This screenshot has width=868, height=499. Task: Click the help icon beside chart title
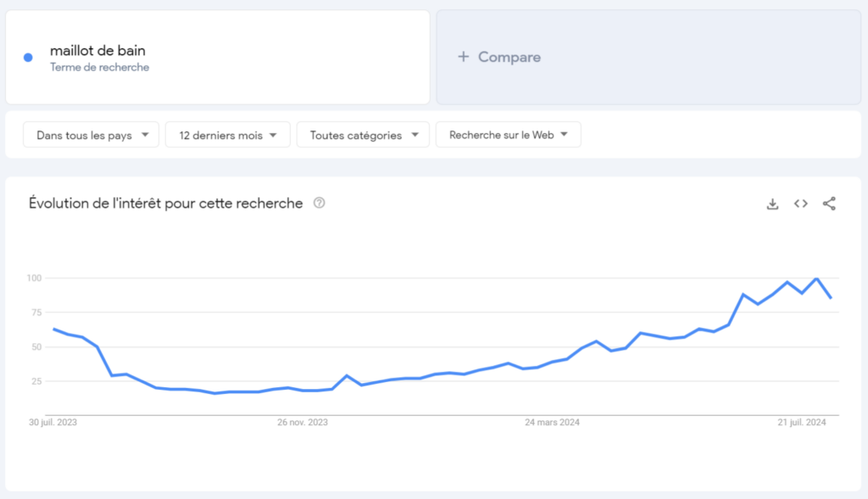[x=320, y=203]
